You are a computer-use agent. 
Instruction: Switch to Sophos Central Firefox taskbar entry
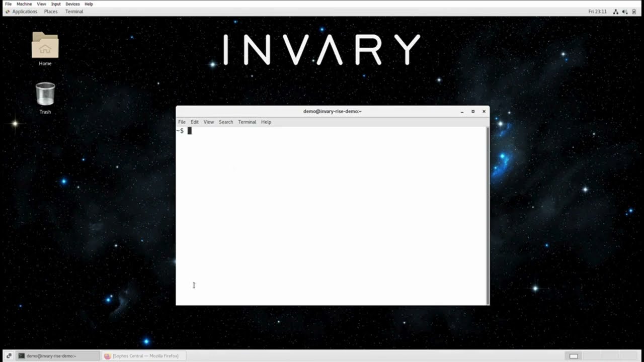(144, 356)
